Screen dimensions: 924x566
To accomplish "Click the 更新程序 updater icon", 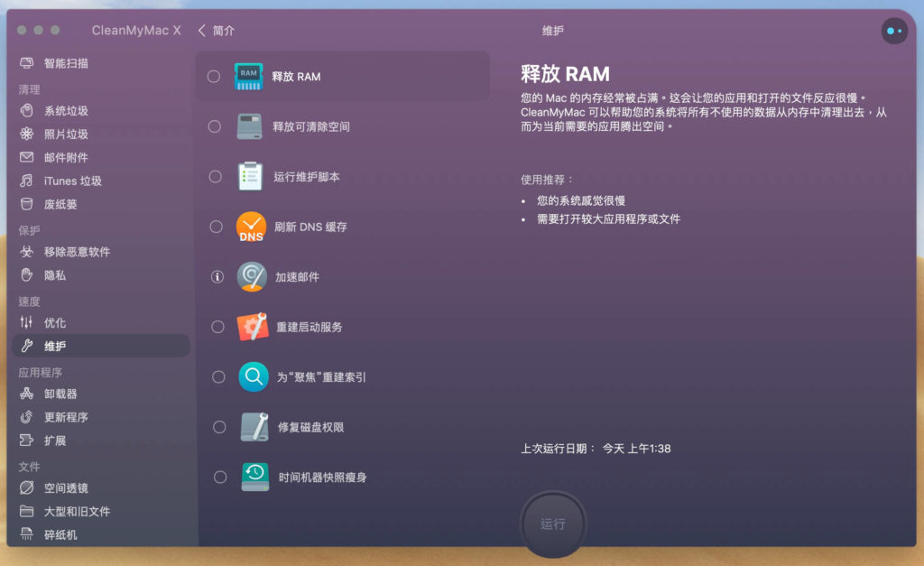I will tap(26, 417).
